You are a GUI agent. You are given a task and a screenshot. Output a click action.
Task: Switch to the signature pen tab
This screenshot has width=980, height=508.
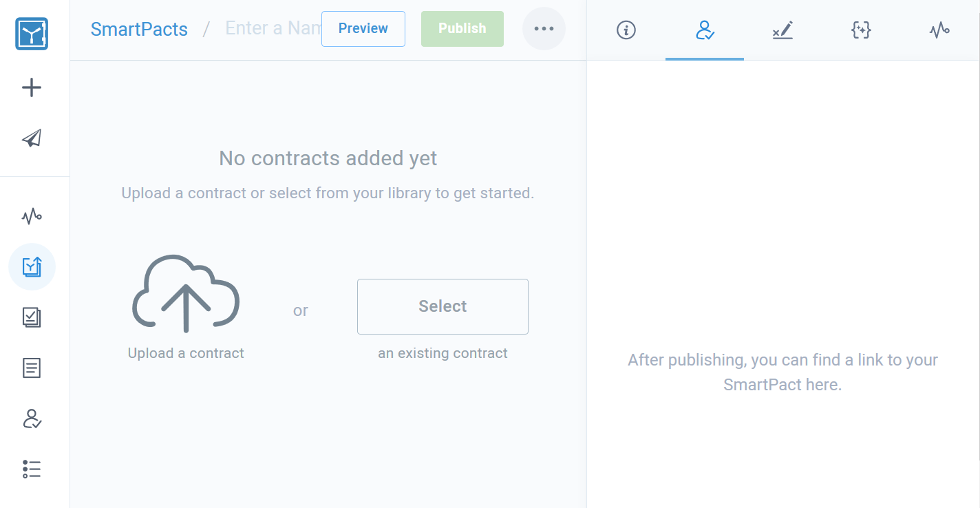click(x=782, y=30)
